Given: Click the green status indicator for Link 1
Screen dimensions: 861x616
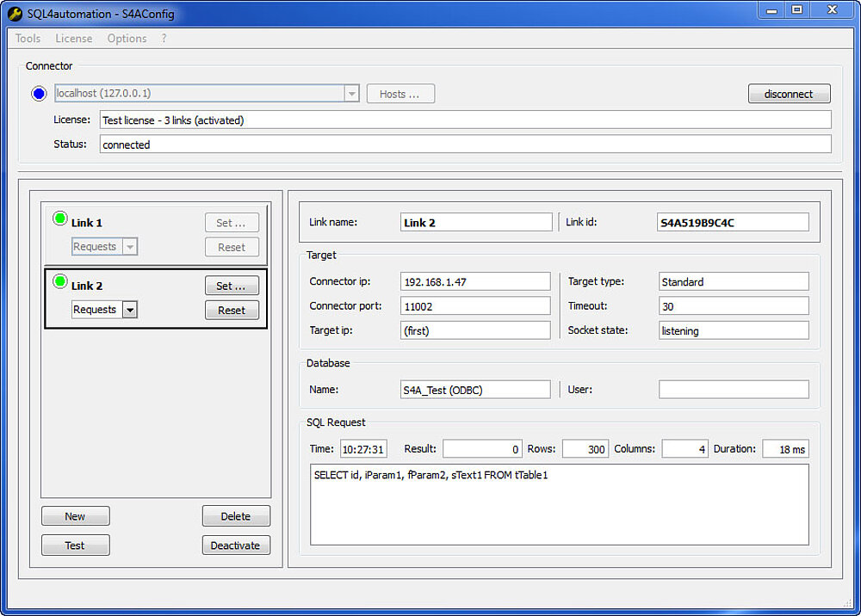Looking at the screenshot, I should (x=60, y=219).
